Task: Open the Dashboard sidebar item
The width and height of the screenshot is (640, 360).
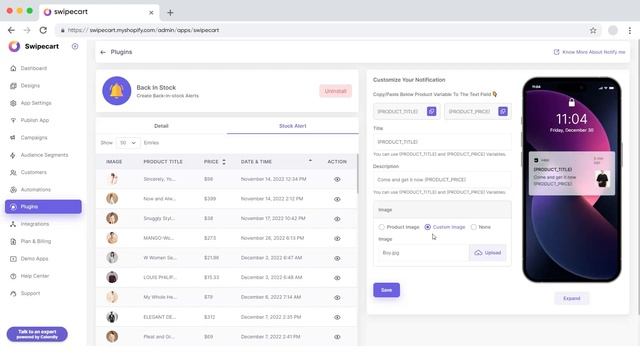Action: coord(29,68)
